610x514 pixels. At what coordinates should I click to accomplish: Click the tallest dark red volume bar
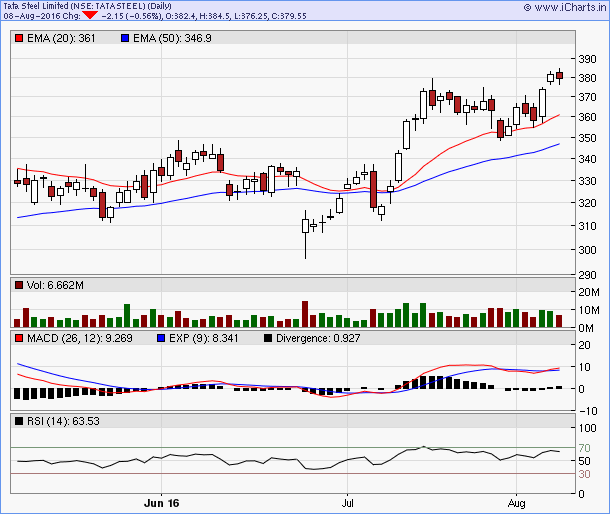coord(305,314)
